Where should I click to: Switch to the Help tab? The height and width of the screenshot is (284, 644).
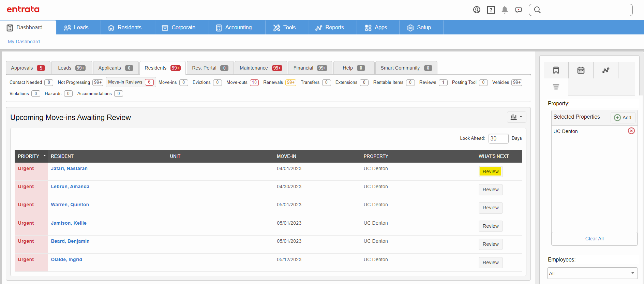[x=354, y=68]
